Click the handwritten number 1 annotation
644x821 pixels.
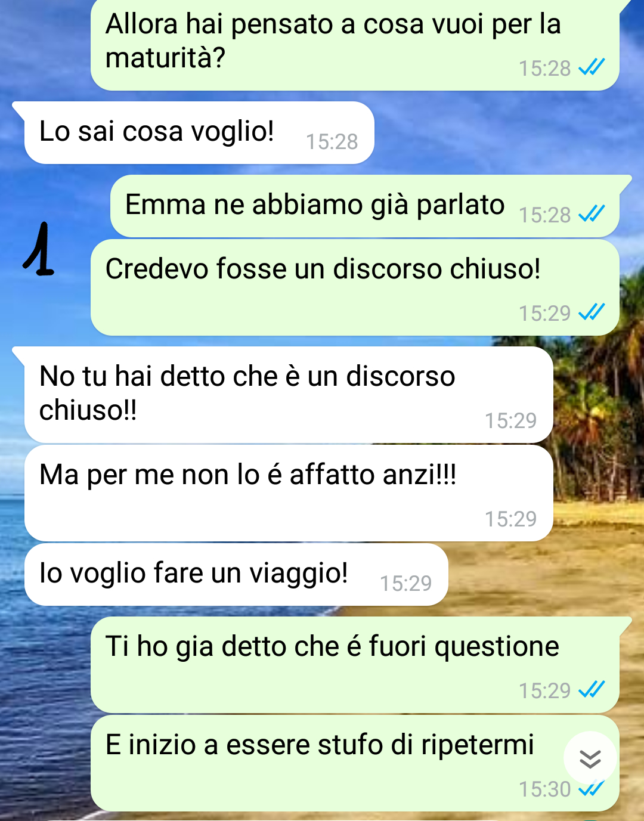pos(39,249)
